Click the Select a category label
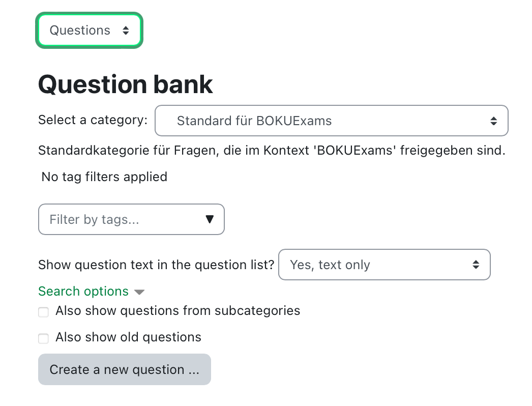Viewport: 532px width, 406px height. [x=93, y=120]
